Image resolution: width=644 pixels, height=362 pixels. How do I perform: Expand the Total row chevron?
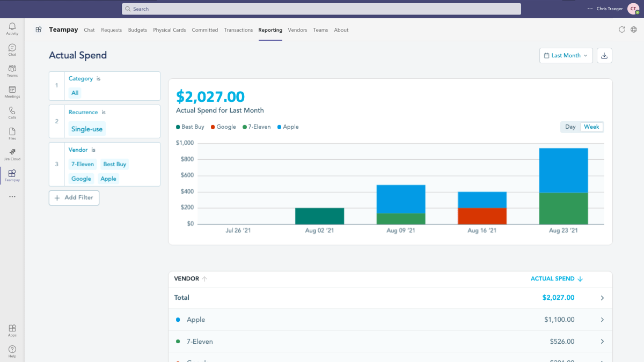(602, 298)
